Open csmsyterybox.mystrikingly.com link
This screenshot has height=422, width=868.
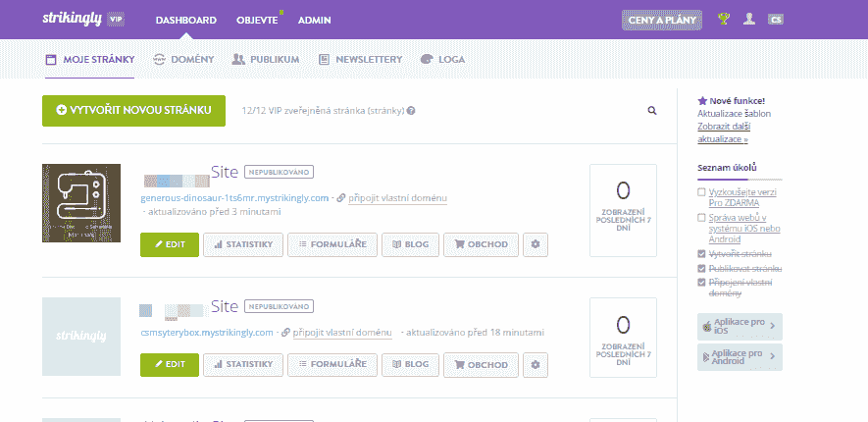tap(207, 333)
